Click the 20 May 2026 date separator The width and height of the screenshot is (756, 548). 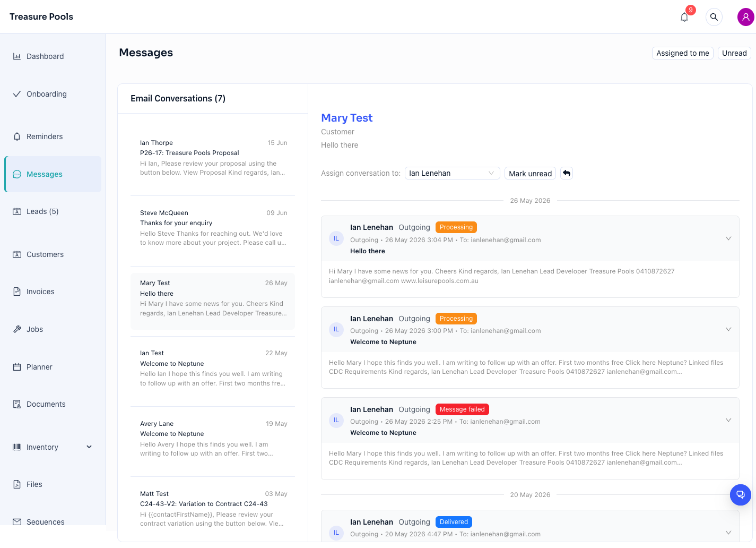click(530, 495)
